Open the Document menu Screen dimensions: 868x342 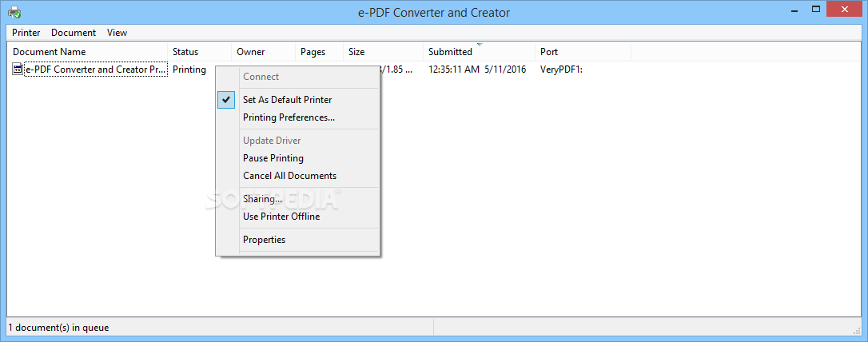(74, 33)
